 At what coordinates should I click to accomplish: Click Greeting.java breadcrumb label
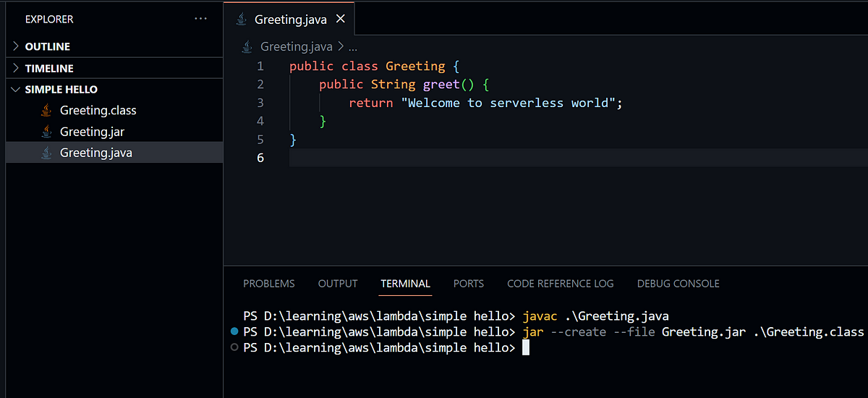(297, 46)
